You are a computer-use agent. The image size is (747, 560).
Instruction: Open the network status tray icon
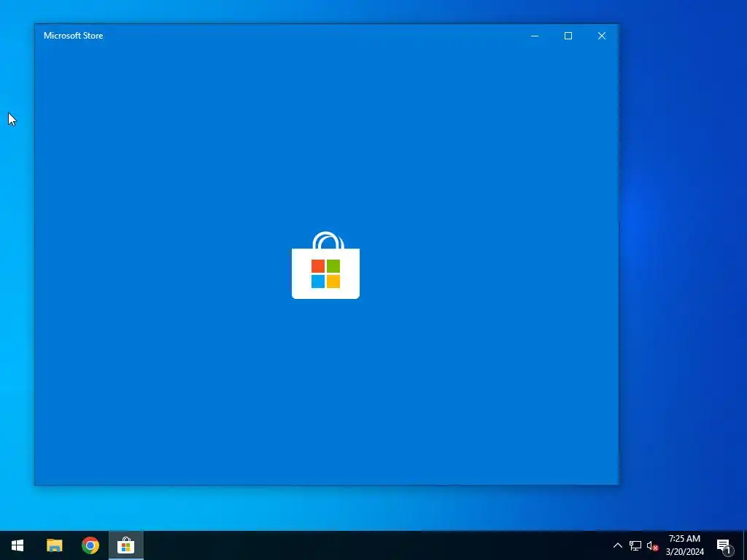coord(635,545)
